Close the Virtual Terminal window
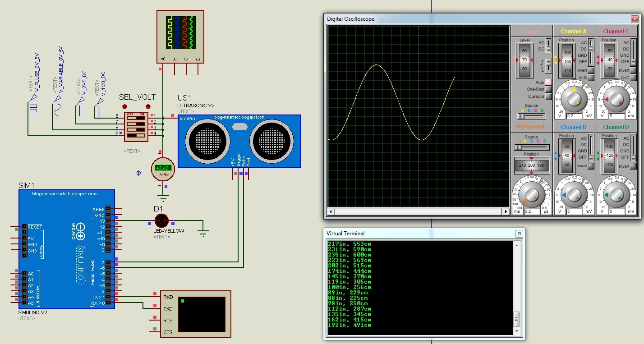 (x=519, y=234)
